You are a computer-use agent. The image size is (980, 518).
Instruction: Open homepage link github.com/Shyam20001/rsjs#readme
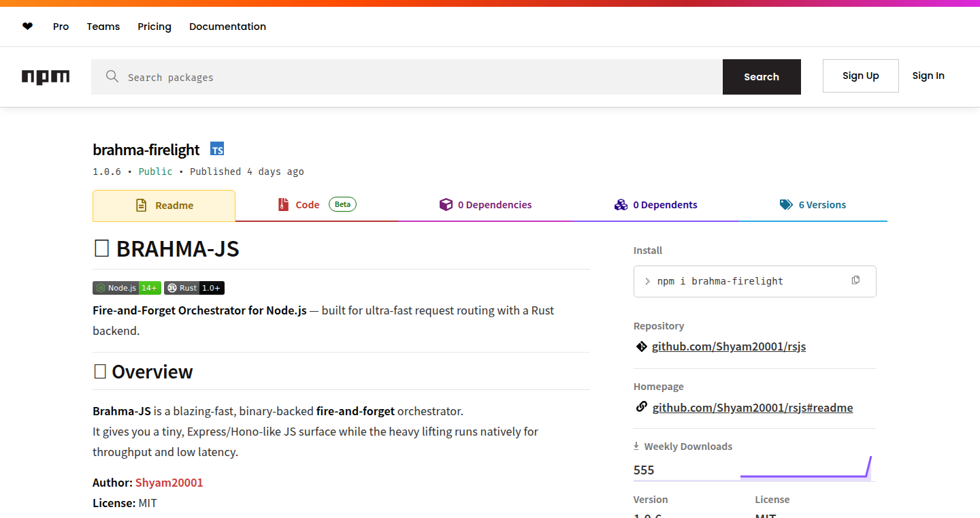pos(753,408)
